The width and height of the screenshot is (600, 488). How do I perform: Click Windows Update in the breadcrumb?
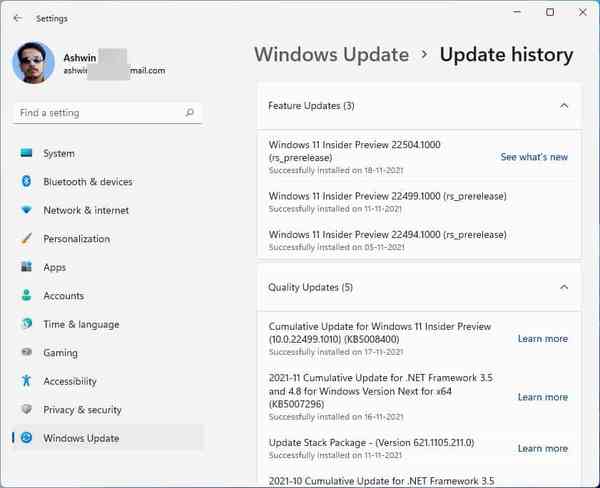coord(331,55)
